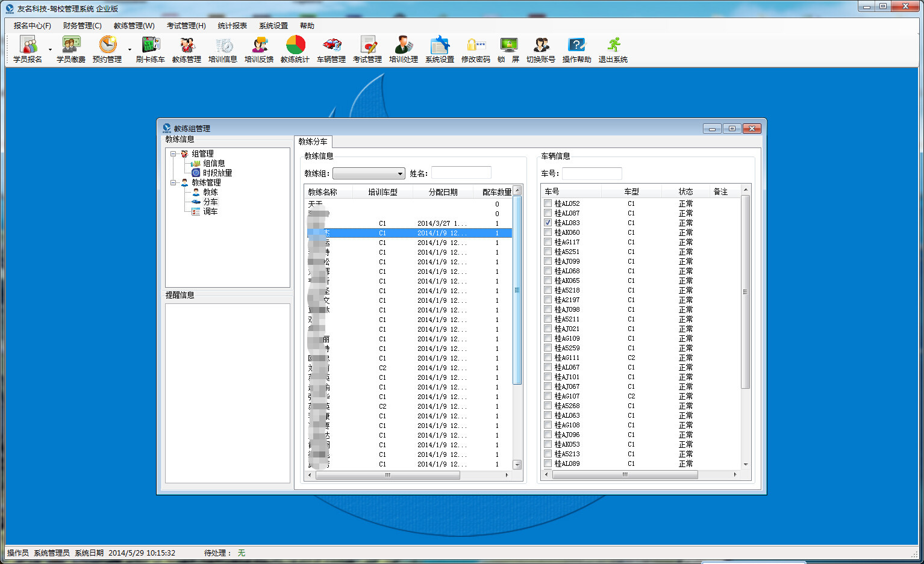924x564 pixels.
Task: Open 系统设置 menu in menu bar
Action: click(x=273, y=25)
